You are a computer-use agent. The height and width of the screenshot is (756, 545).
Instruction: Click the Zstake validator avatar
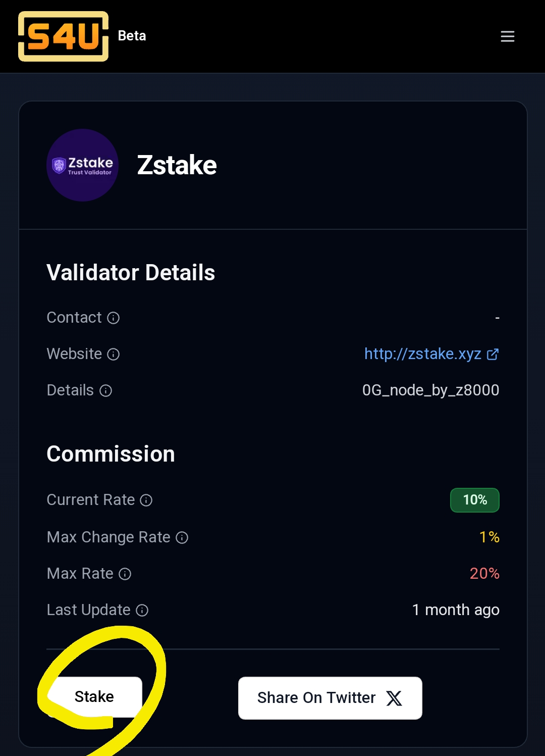pyautogui.click(x=82, y=165)
